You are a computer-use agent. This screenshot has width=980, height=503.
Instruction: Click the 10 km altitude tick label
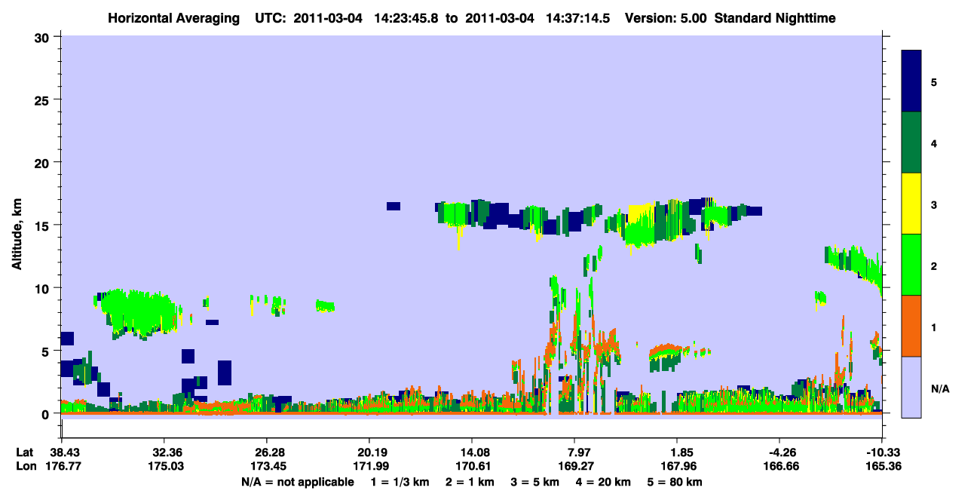[x=43, y=288]
